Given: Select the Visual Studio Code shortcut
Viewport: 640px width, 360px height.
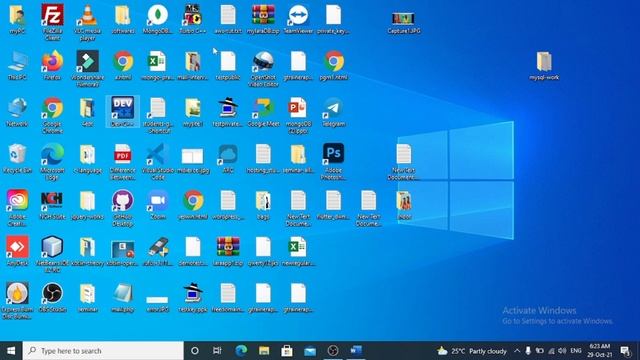Looking at the screenshot, I should (158, 154).
